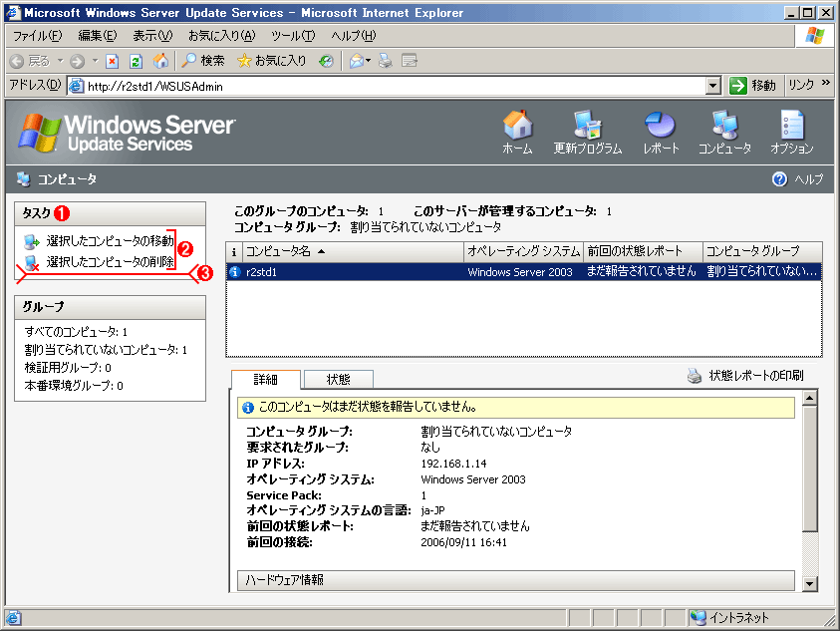Open 更新プログラム updates page icon

pyautogui.click(x=587, y=125)
